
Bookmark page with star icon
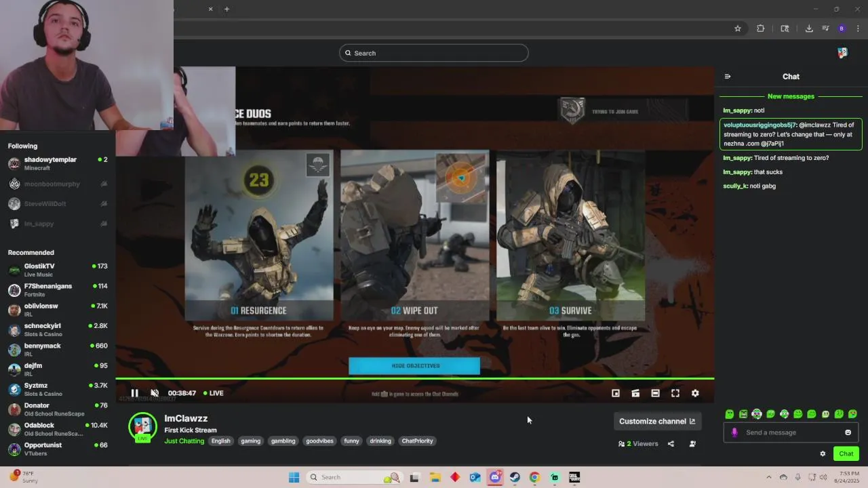(738, 28)
